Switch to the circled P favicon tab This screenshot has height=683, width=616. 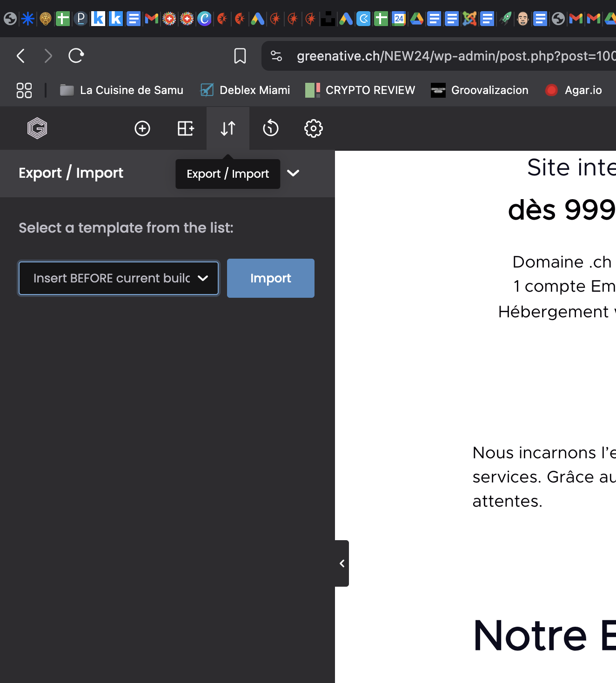pyautogui.click(x=81, y=19)
